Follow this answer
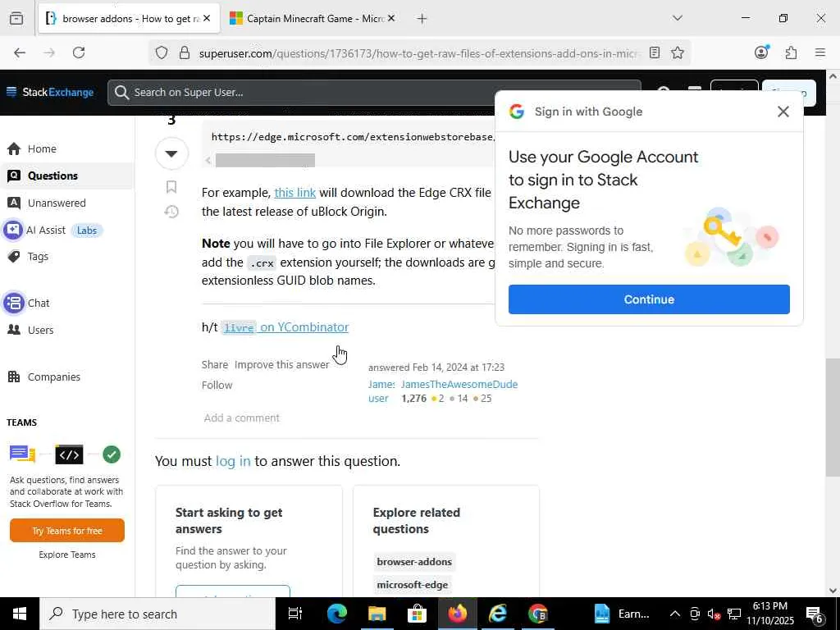Viewport: 840px width, 630px height. click(x=217, y=386)
